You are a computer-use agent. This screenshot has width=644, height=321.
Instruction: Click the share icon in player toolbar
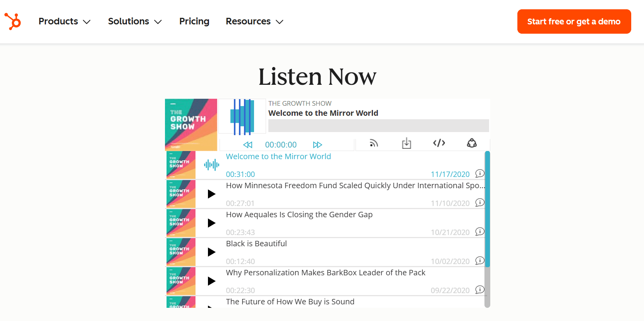click(x=472, y=143)
